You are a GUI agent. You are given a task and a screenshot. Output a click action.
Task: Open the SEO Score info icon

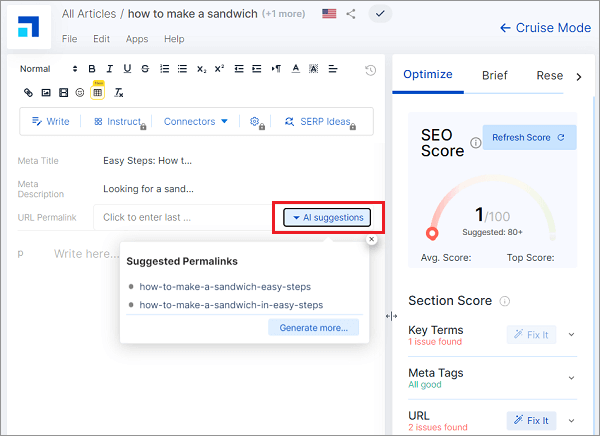point(476,143)
